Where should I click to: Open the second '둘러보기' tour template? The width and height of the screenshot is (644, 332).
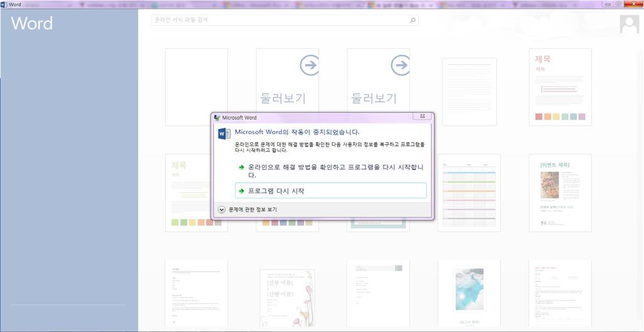tap(378, 80)
